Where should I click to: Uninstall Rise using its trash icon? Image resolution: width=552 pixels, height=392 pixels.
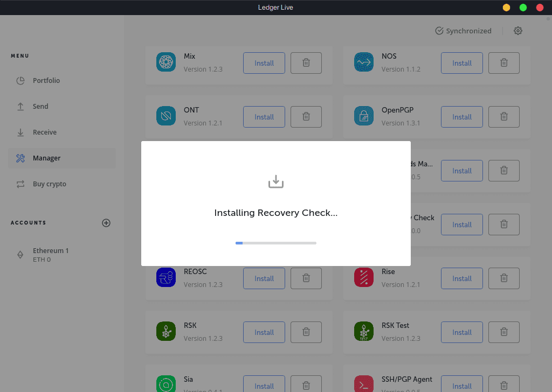point(504,278)
